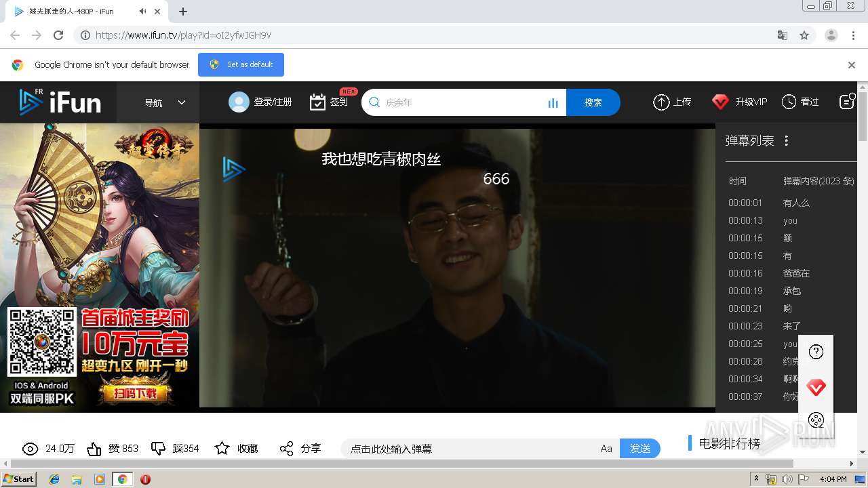Select the danmaku row 爸爸在
The height and width of the screenshot is (488, 868).
coord(791,273)
